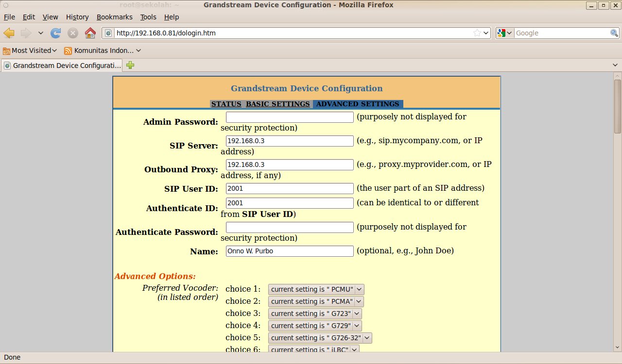Open the BASIC SETTINGS page link
This screenshot has height=364, width=622.
(277, 104)
